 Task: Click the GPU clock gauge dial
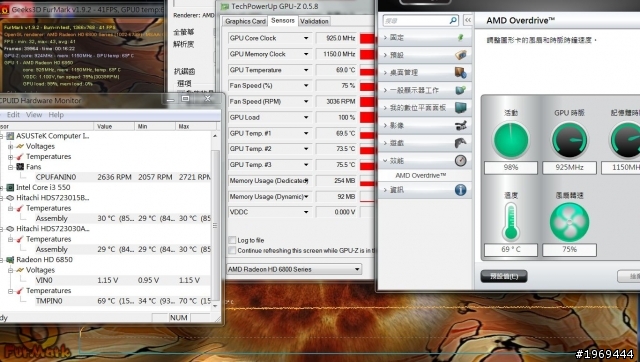coord(569,140)
